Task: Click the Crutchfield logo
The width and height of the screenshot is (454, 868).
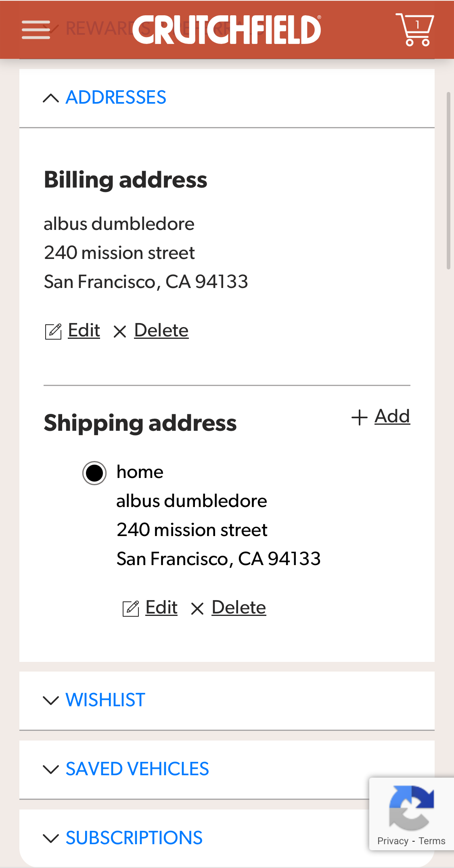Action: (x=227, y=30)
